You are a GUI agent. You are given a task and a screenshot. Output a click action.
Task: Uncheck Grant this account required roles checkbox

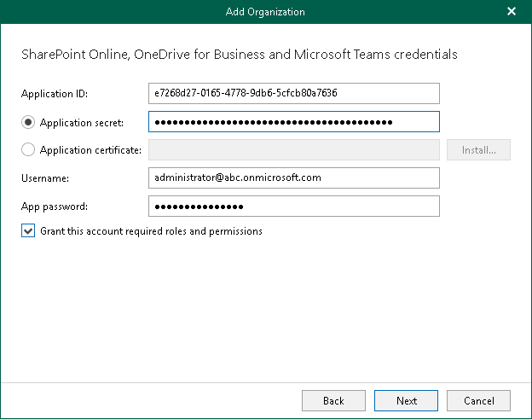28,230
